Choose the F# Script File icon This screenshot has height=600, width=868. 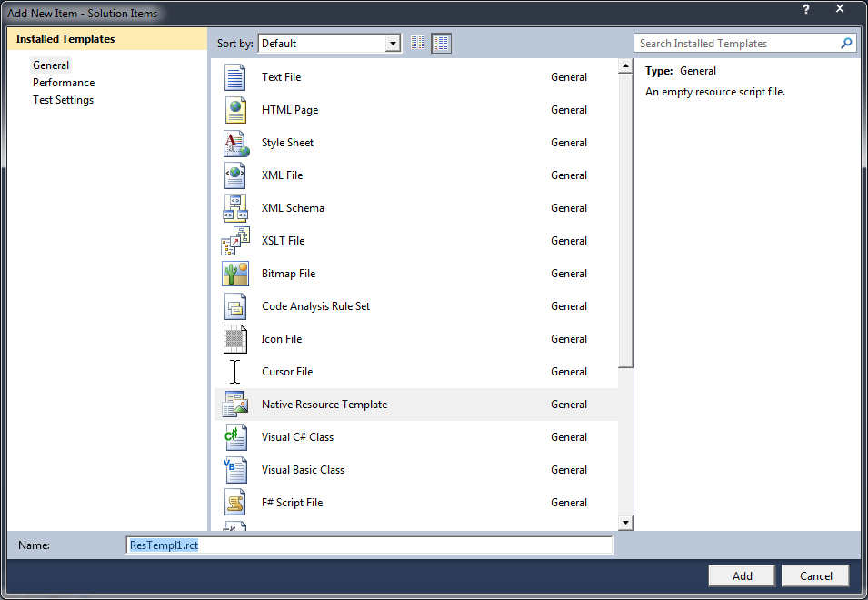[x=235, y=503]
